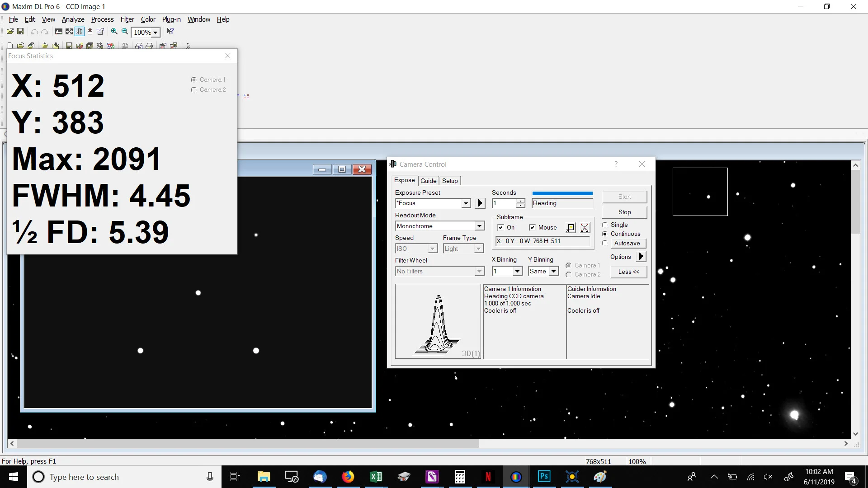Open the Analyze menu
The image size is (868, 488).
coord(73,19)
